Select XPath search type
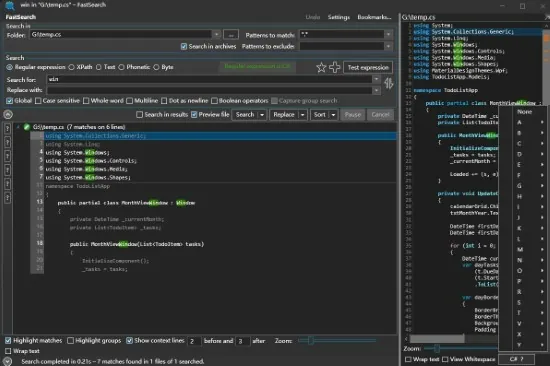 (x=72, y=67)
